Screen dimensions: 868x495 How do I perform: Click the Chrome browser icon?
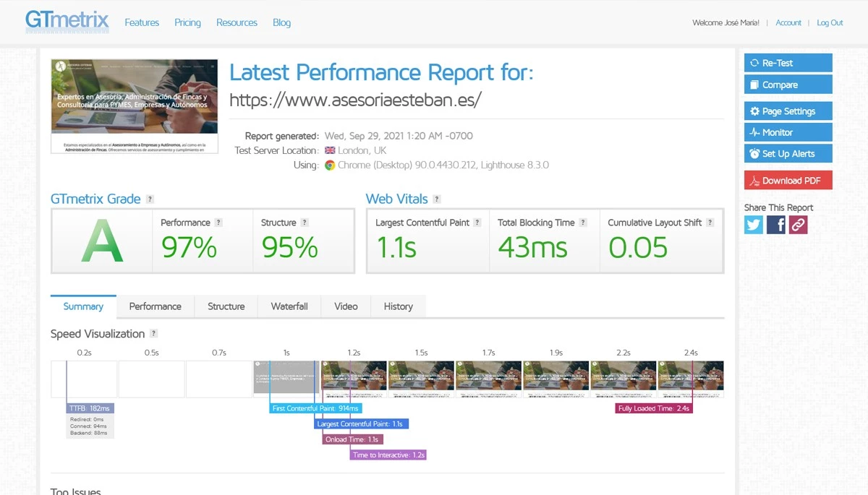(330, 165)
